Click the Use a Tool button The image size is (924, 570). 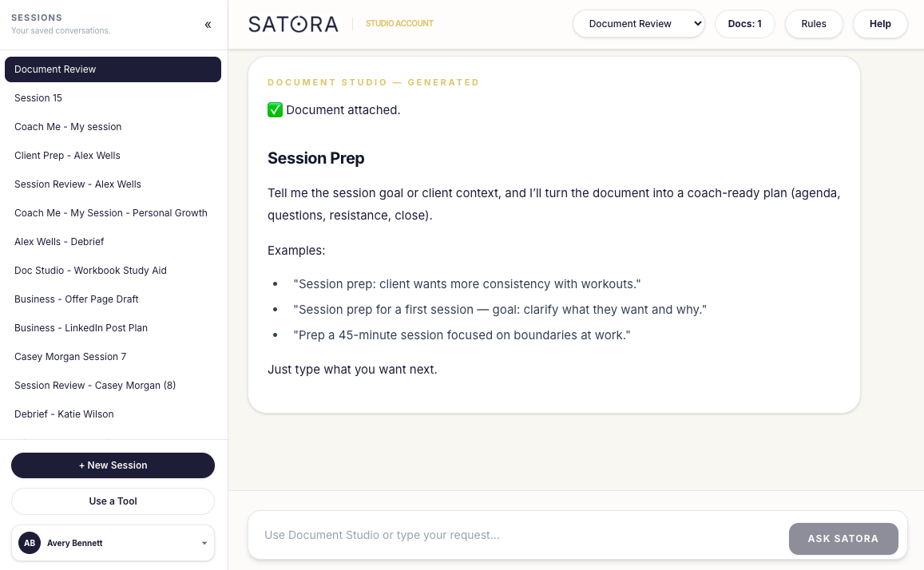pyautogui.click(x=113, y=501)
